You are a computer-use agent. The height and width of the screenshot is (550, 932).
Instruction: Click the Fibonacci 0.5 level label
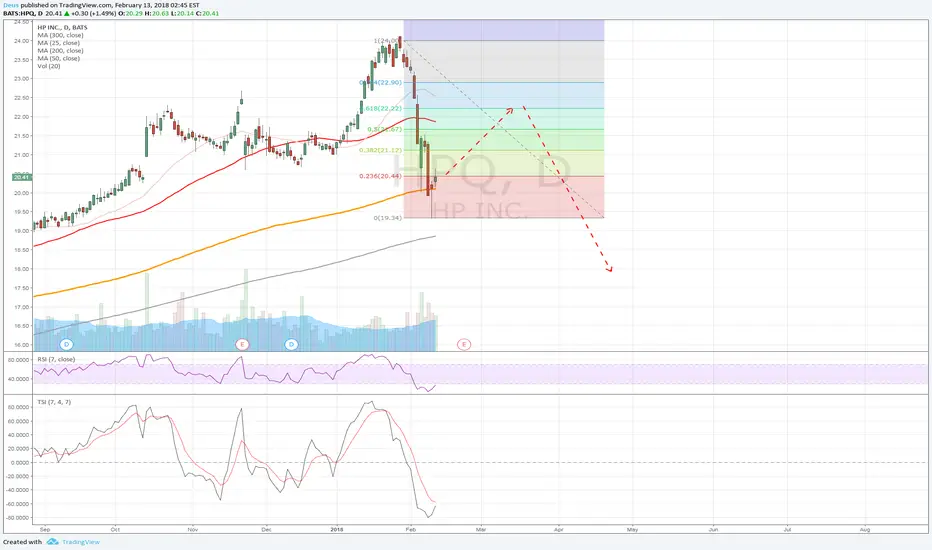coord(385,129)
